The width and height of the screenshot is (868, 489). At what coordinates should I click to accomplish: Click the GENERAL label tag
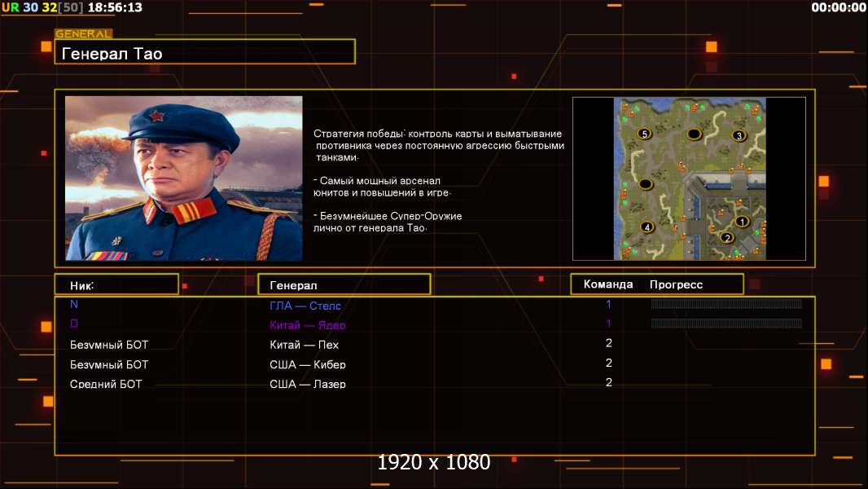[x=83, y=33]
